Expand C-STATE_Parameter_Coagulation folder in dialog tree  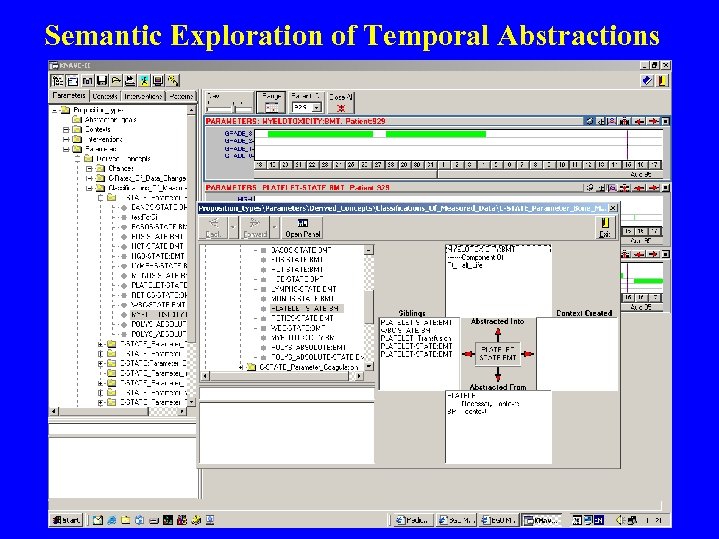click(x=242, y=367)
